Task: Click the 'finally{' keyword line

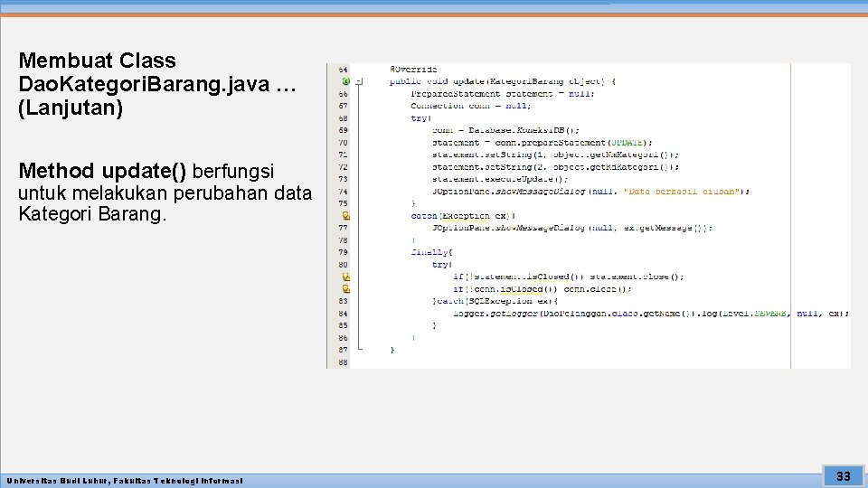Action: [432, 252]
